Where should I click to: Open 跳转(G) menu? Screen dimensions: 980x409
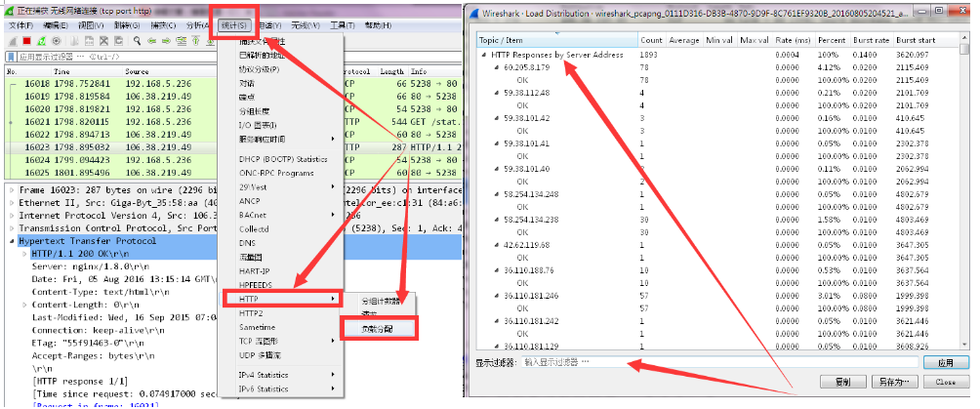(x=127, y=25)
